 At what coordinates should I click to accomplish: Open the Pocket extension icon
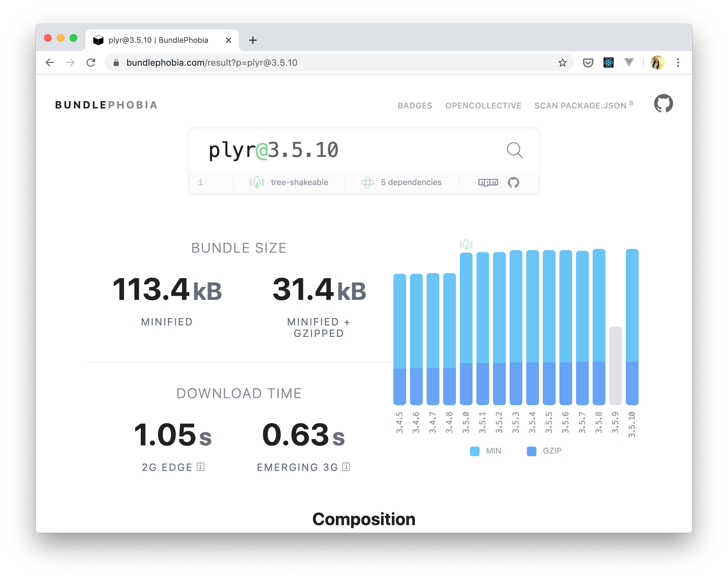click(588, 63)
